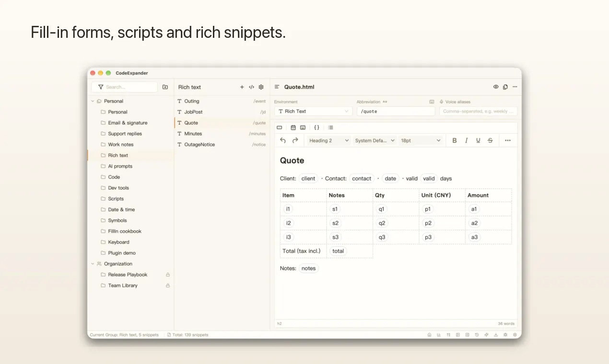
Task: Click the Voice aliases input field
Action: point(478,111)
